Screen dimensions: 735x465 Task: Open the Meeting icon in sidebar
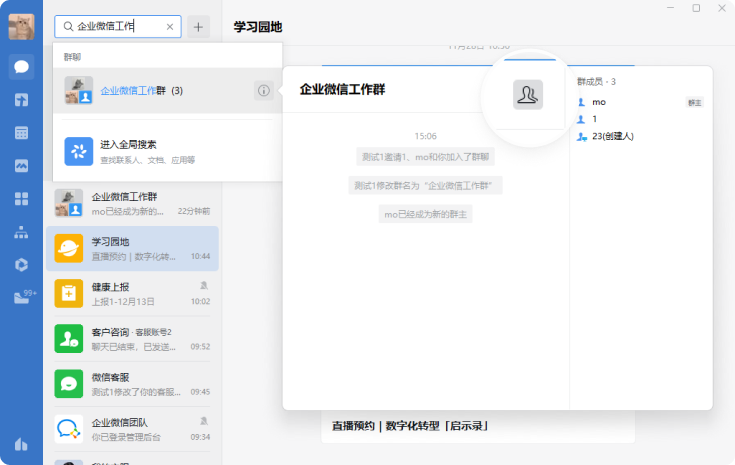(21, 165)
